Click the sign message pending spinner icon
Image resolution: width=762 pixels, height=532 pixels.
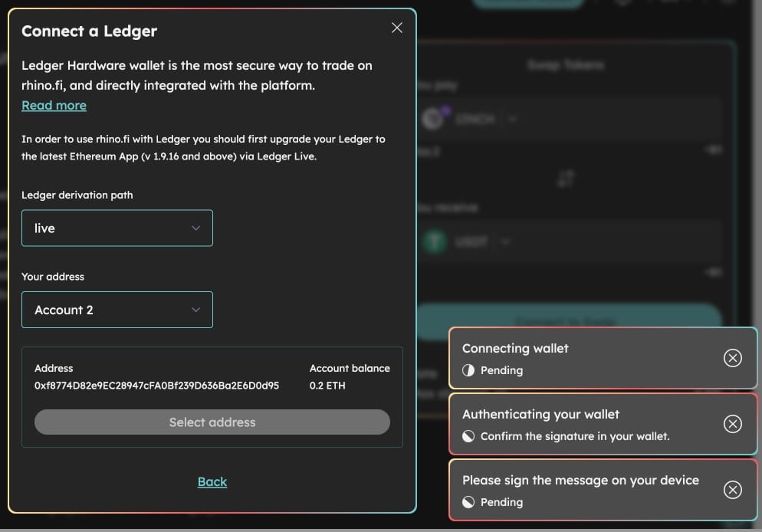468,502
